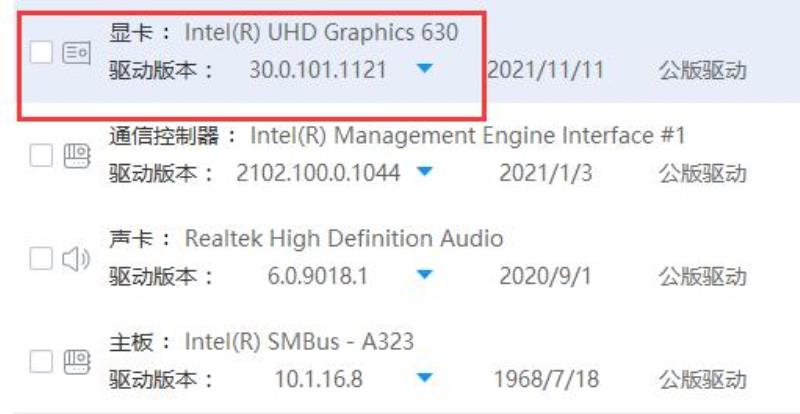Select Intel(R) SMBus - A323 device name
The width and height of the screenshot is (800, 414).
tap(299, 342)
